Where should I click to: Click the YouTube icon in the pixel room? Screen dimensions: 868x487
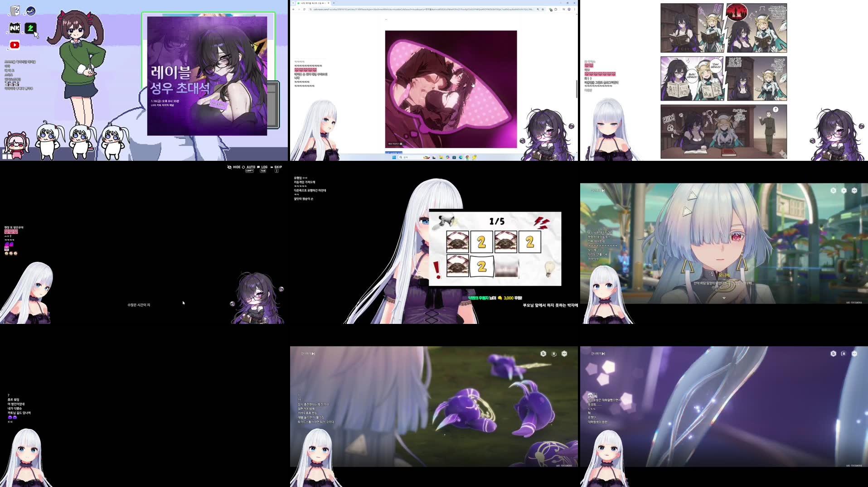point(16,44)
